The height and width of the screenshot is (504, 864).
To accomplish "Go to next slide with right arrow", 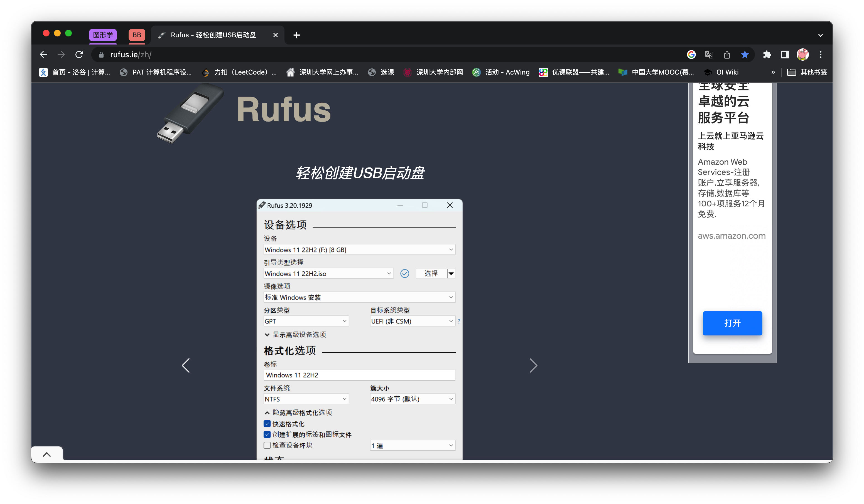I will (x=533, y=365).
